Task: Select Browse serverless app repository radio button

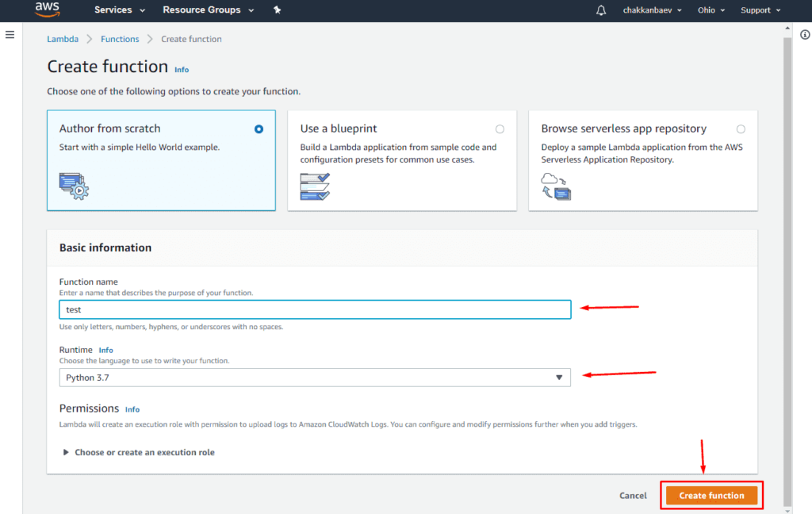Action: [x=741, y=129]
